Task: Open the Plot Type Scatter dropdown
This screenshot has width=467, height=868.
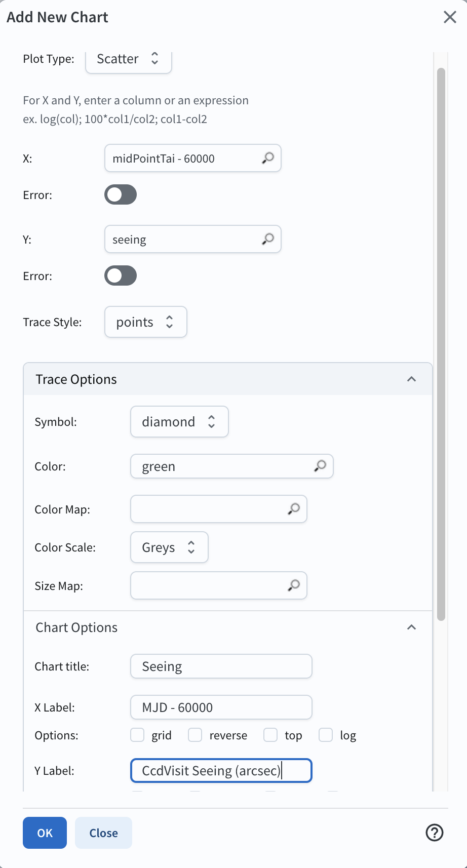Action: [128, 59]
